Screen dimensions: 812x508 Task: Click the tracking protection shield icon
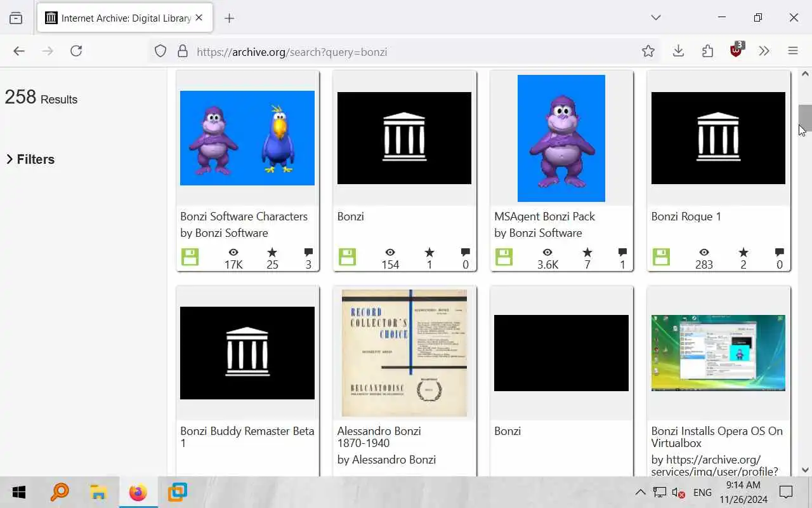point(160,51)
